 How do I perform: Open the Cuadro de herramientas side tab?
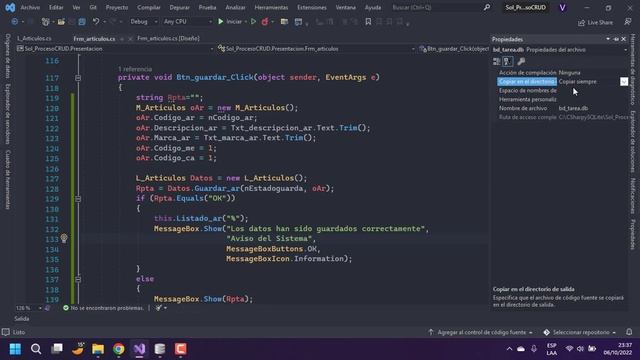point(8,179)
